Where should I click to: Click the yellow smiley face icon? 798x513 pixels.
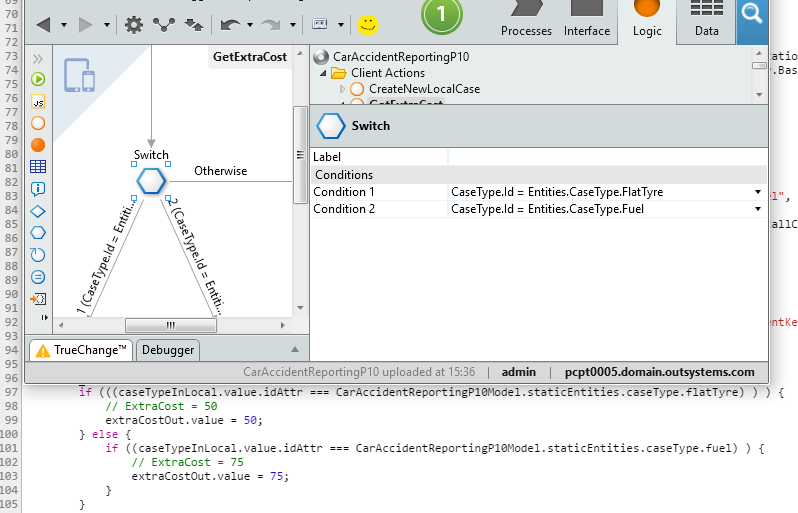coord(367,24)
